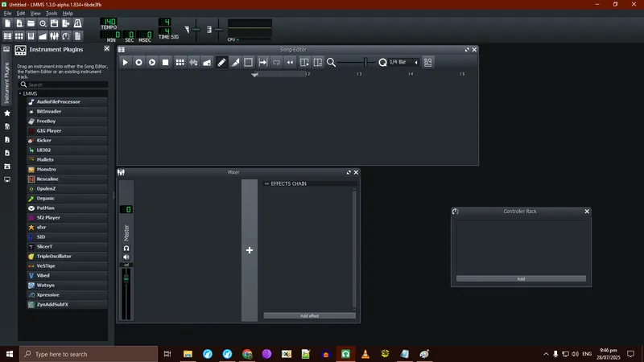644x362 pixels.
Task: Click the Add sample track icon
Action: click(193, 62)
